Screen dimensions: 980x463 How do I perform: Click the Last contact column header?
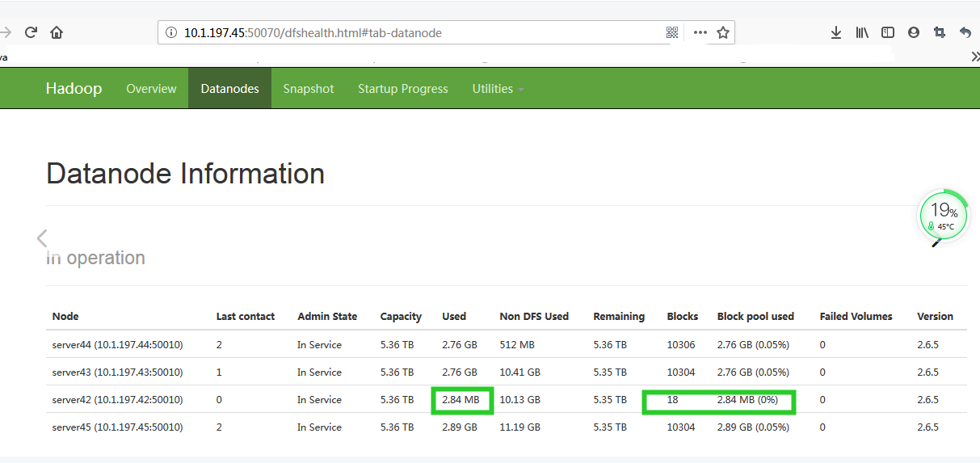(246, 316)
